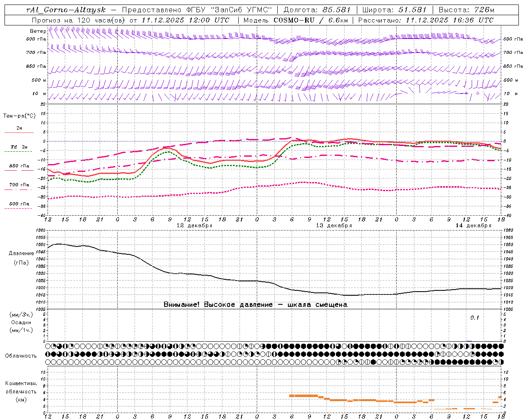Click the Широта: 51.581 value

click(394, 10)
